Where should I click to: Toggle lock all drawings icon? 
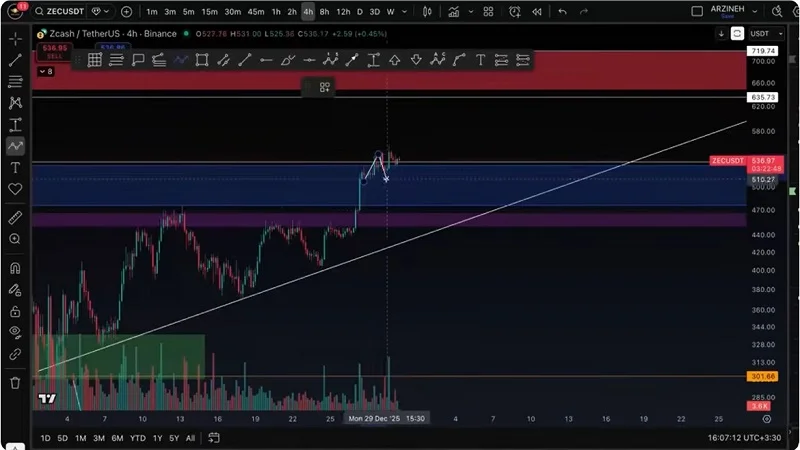(x=15, y=310)
